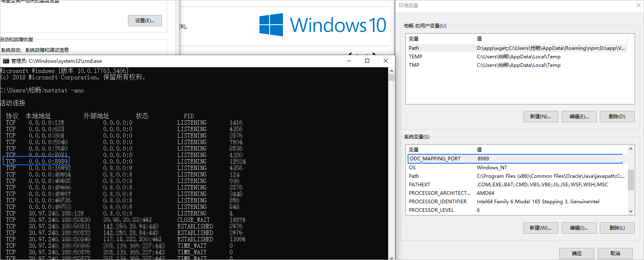
Task: Click the system variables scrollbar thumb
Action: pos(631,180)
